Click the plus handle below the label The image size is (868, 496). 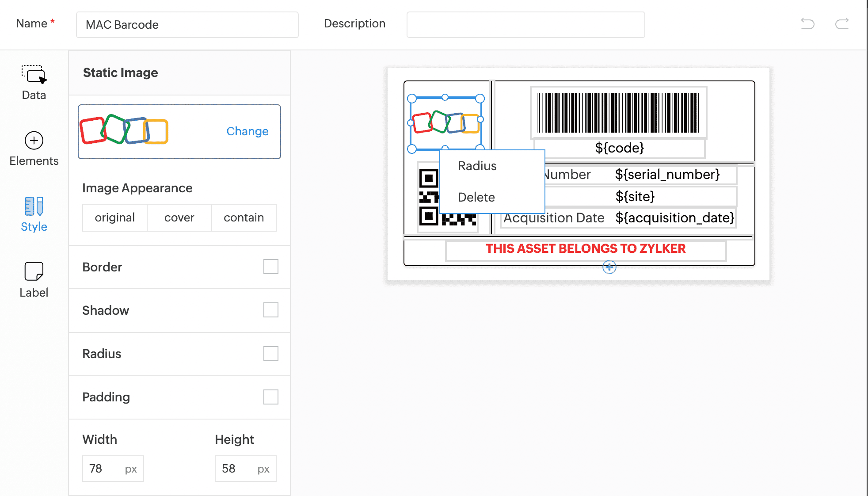pyautogui.click(x=609, y=267)
